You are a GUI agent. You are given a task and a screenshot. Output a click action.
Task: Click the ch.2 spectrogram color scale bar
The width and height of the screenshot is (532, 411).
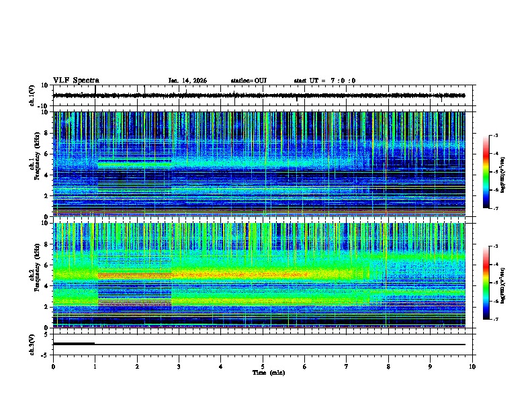pyautogui.click(x=486, y=283)
